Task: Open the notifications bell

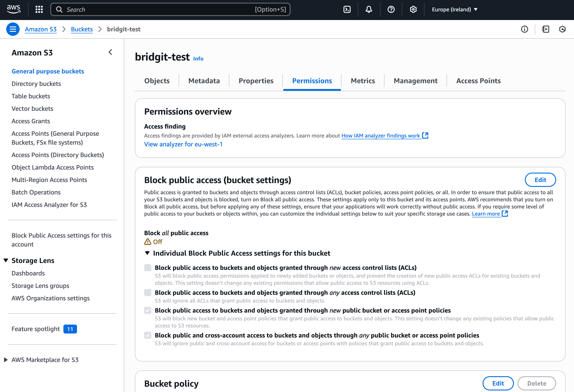Action: click(368, 9)
